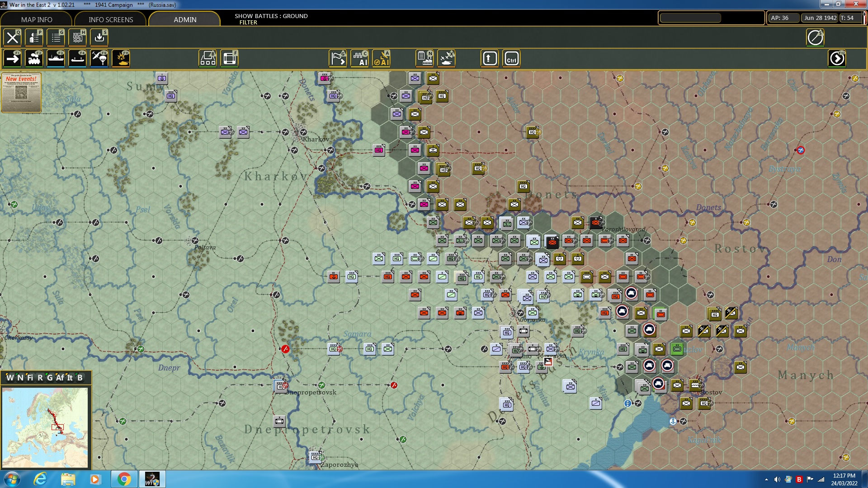The height and width of the screenshot is (488, 868).
Task: Click the flag arrow icon (G)
Action: tap(338, 59)
